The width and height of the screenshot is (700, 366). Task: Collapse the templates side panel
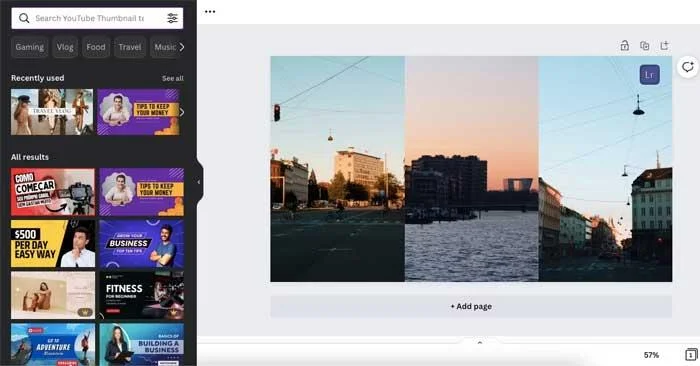[x=199, y=182]
